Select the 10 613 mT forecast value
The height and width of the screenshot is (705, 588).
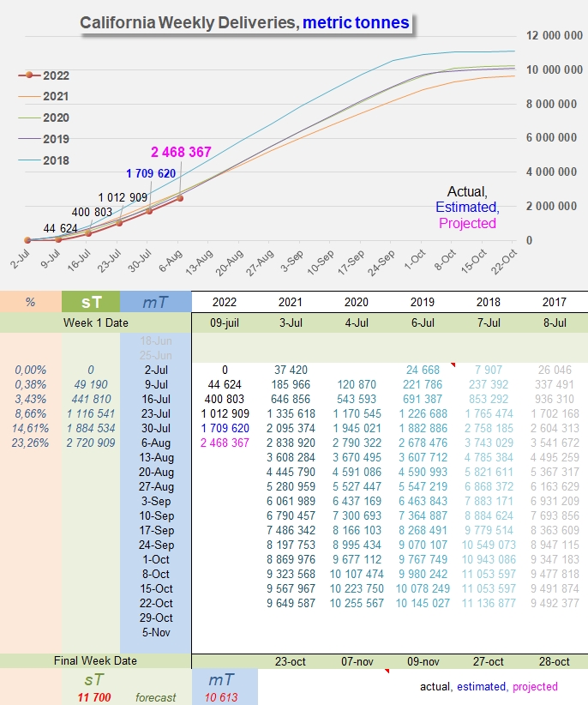point(221,697)
